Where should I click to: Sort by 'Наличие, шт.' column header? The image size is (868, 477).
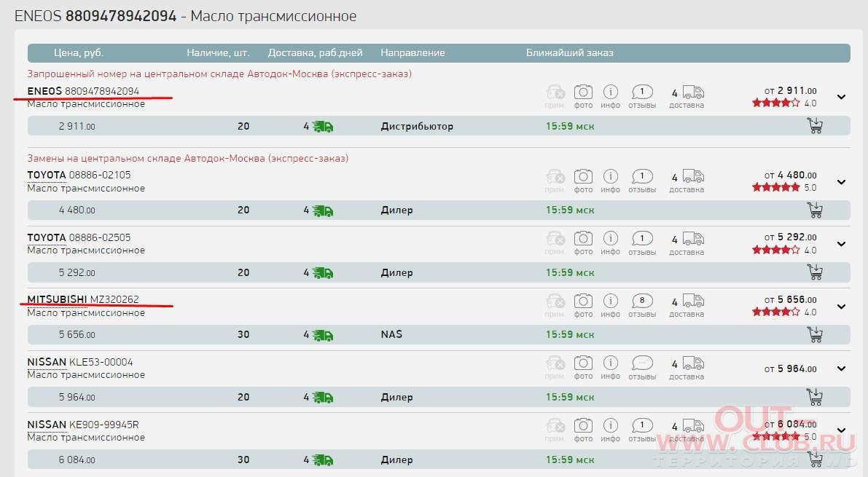point(218,53)
